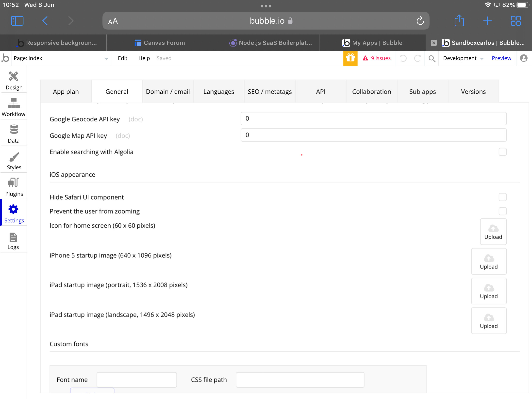Screen dimensions: 532x399
Task: Reload the bubble.io page
Action: pyautogui.click(x=420, y=21)
